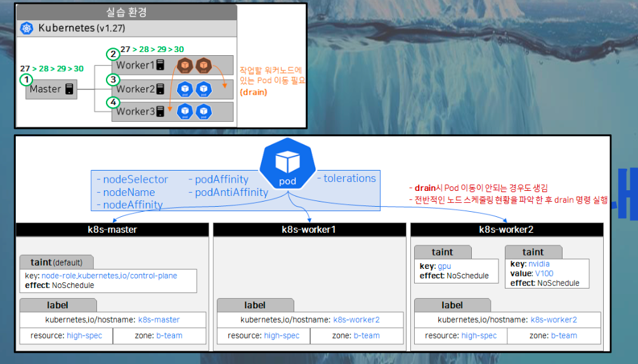Click the orange (drain) text

(x=254, y=93)
